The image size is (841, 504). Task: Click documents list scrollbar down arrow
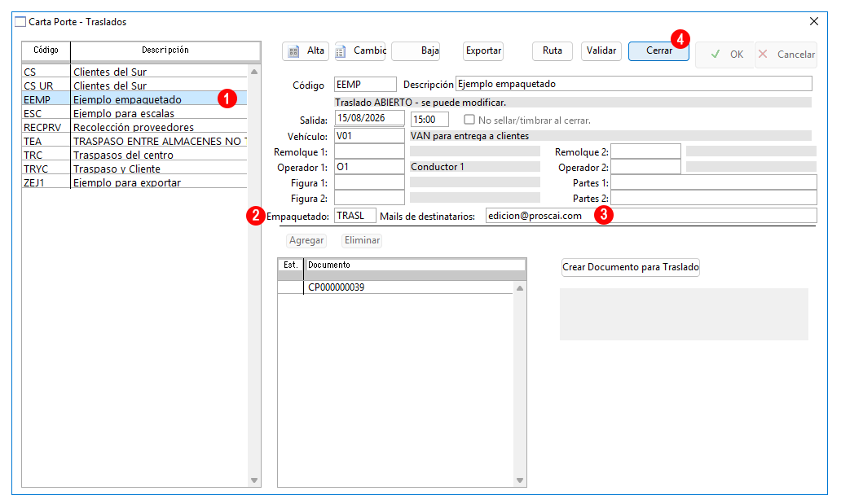coord(519,480)
